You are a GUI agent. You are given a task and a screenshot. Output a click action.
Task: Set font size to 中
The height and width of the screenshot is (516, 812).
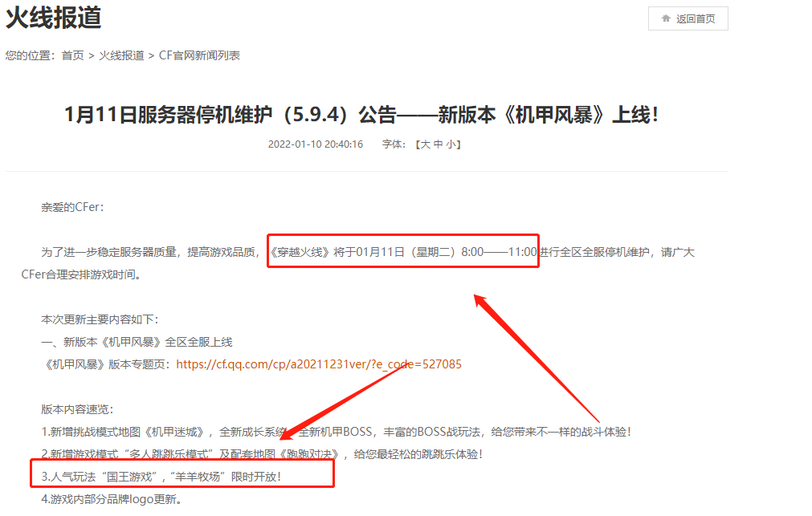[438, 144]
